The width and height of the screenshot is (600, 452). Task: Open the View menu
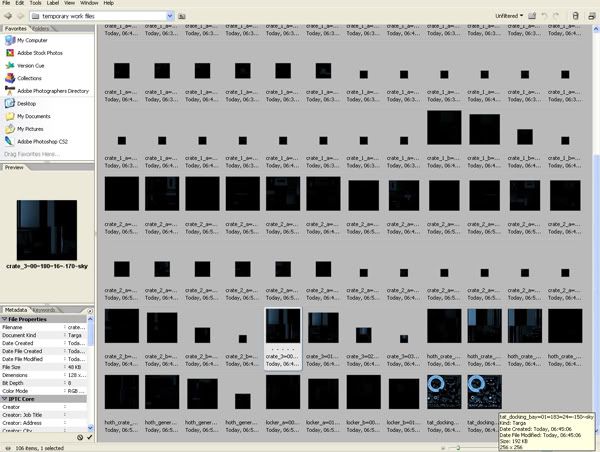tap(69, 3)
